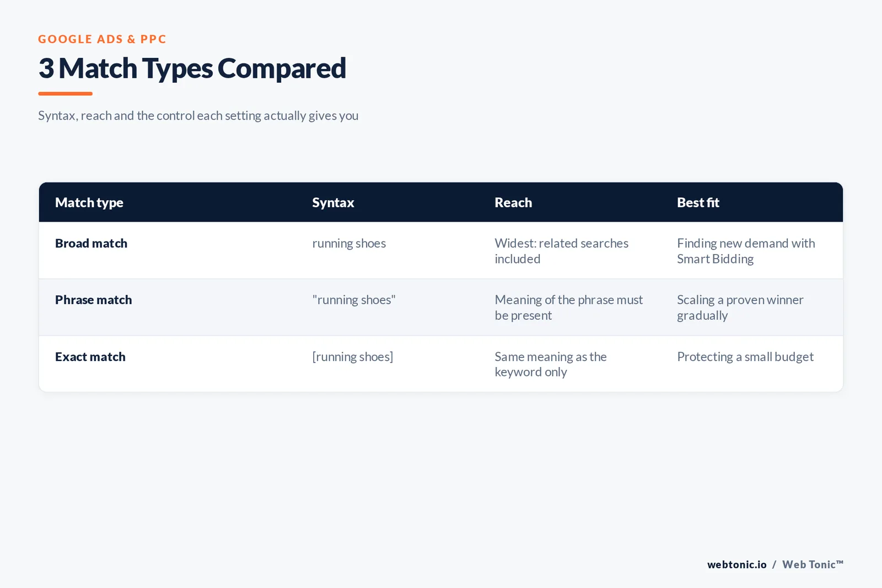Screen dimensions: 882x588
Task: Click the unquoted 'running shoes' syntax cell
Action: [349, 244]
